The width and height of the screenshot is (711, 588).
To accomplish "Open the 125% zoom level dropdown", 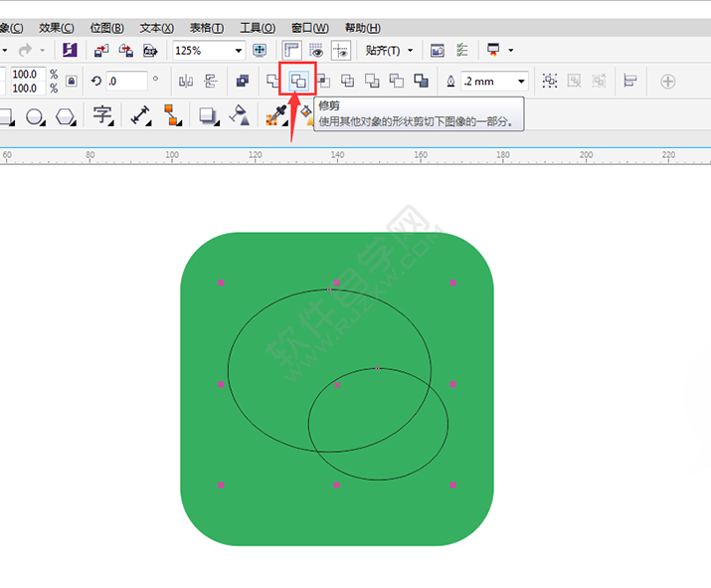I will (x=238, y=50).
